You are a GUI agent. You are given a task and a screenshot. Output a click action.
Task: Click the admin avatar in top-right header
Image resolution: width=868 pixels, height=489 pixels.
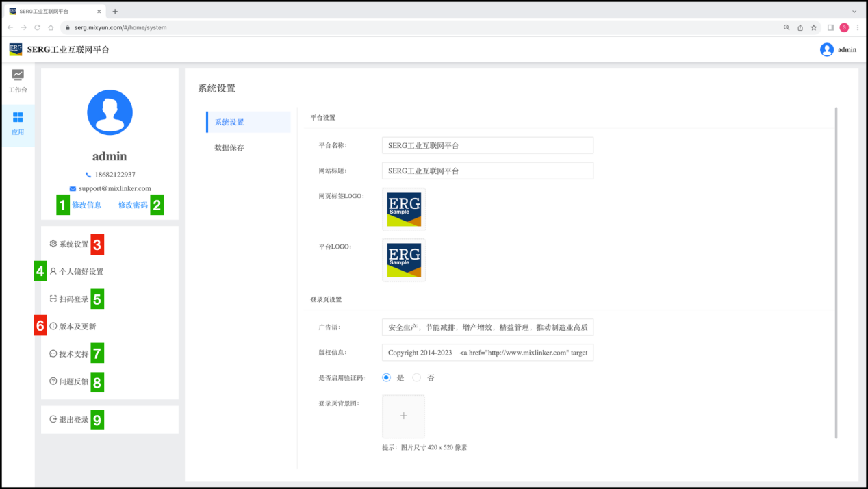(827, 49)
